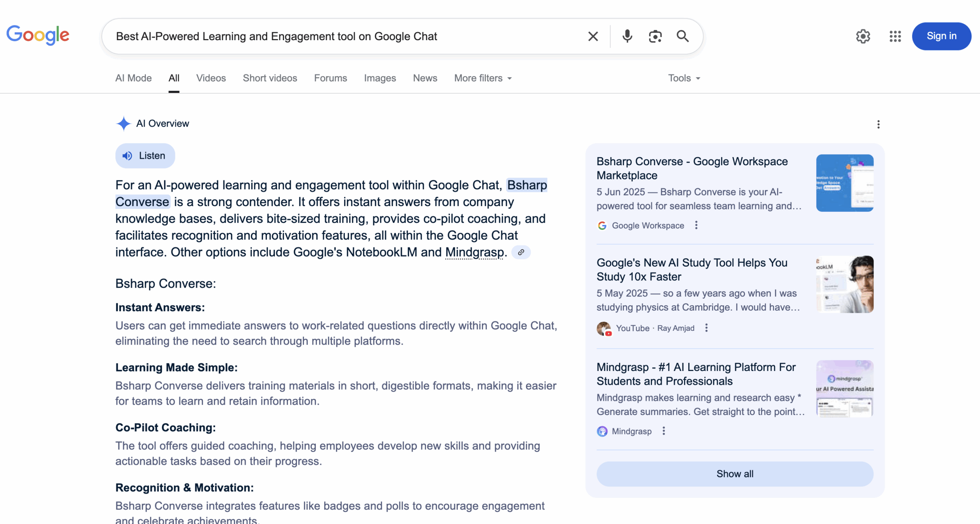Open Google Lens image search icon
The width and height of the screenshot is (980, 524).
tap(655, 36)
